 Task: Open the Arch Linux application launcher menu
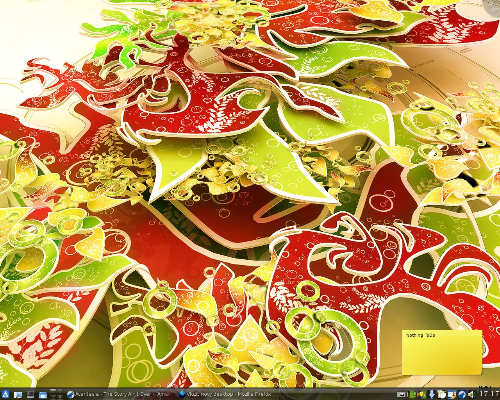point(5,394)
